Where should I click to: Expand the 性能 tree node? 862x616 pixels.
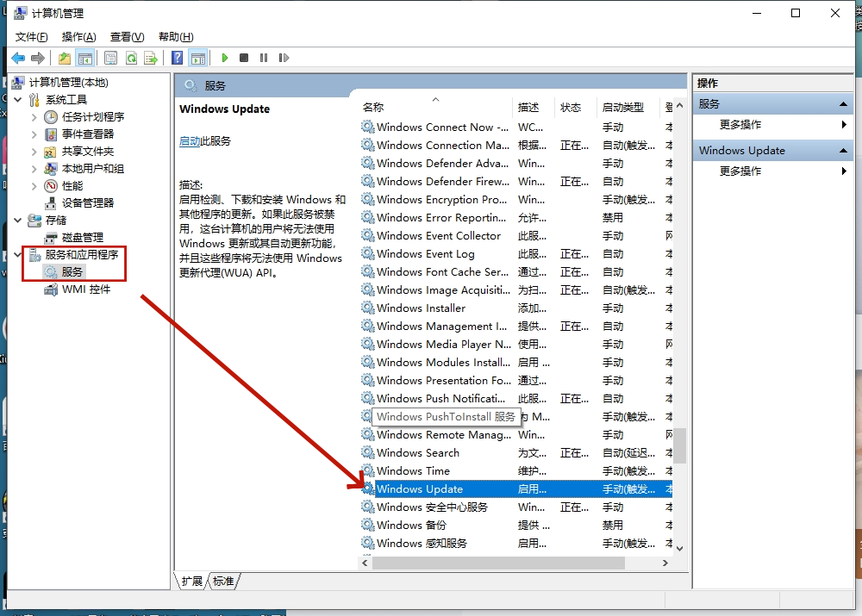tap(34, 186)
